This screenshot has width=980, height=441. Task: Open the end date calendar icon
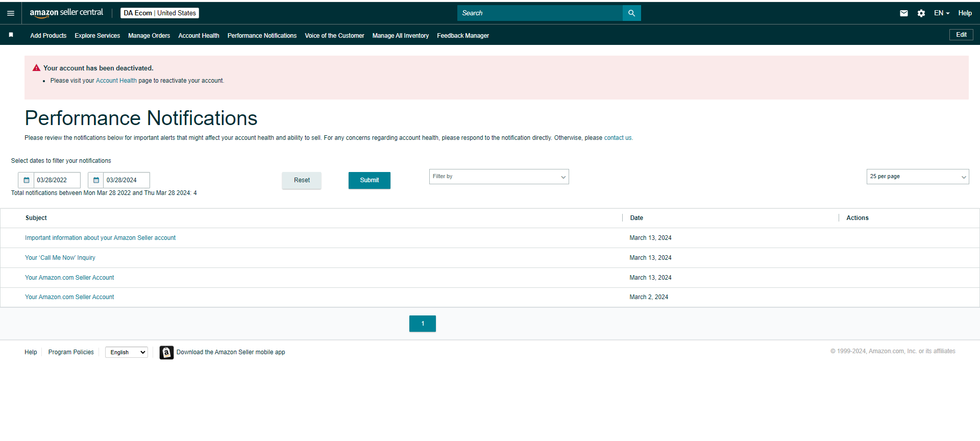[x=96, y=180]
